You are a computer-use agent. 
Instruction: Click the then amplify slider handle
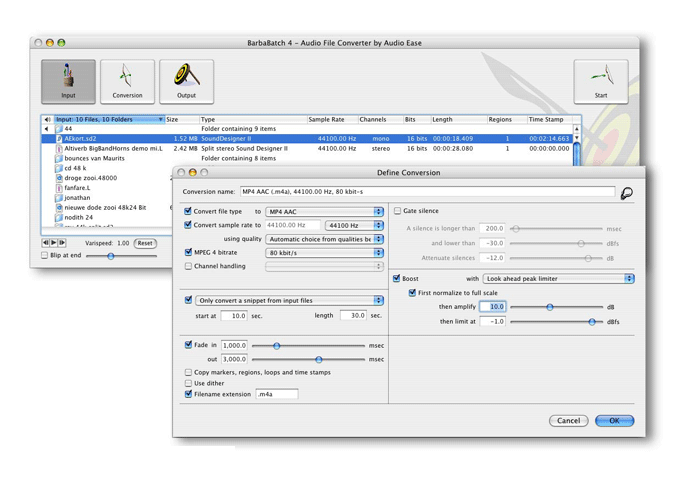click(550, 307)
